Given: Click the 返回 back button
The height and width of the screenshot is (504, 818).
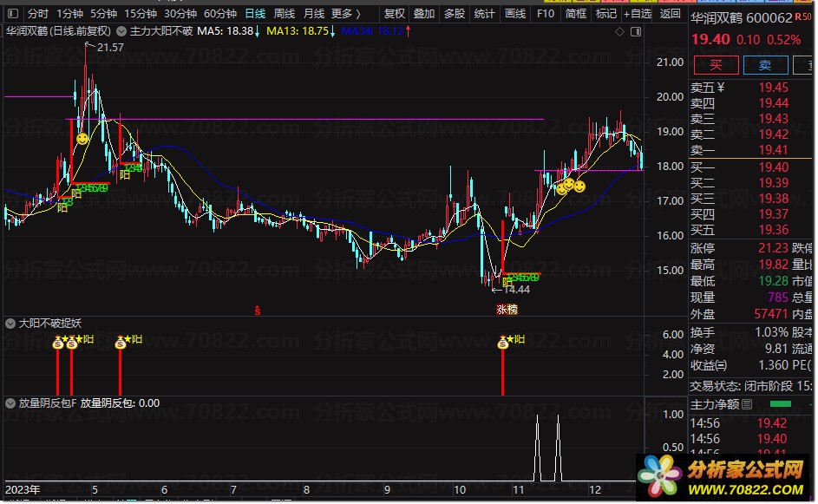Looking at the screenshot, I should click(x=670, y=14).
